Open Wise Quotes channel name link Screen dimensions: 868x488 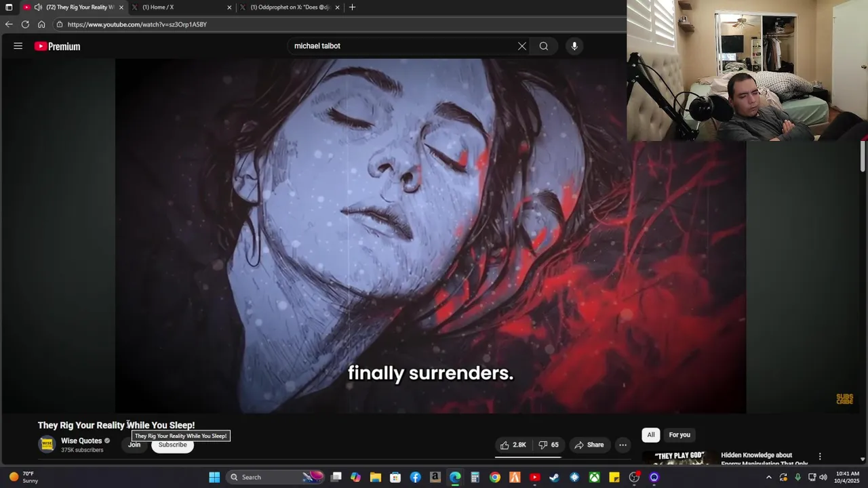tap(81, 441)
